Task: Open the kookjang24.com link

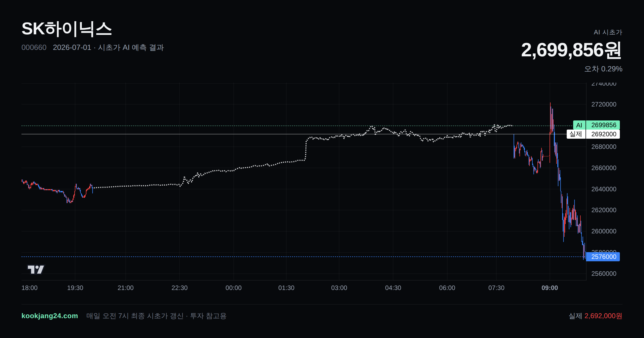Action: pos(50,316)
